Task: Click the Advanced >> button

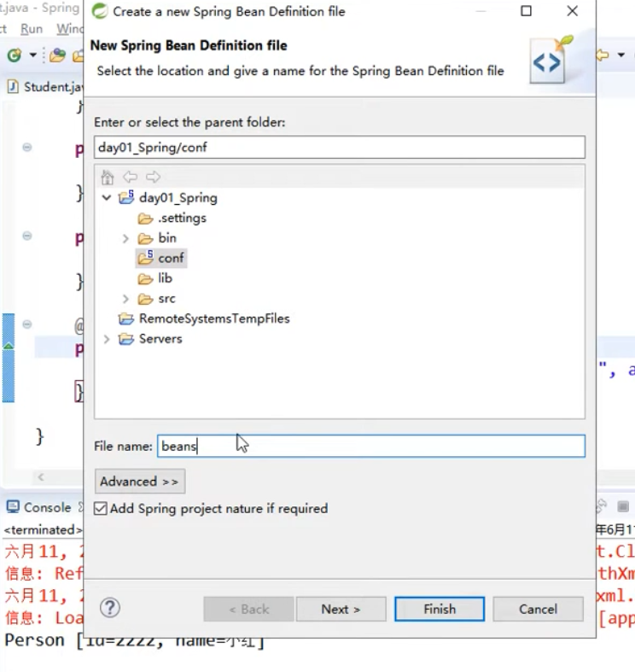Action: point(140,482)
